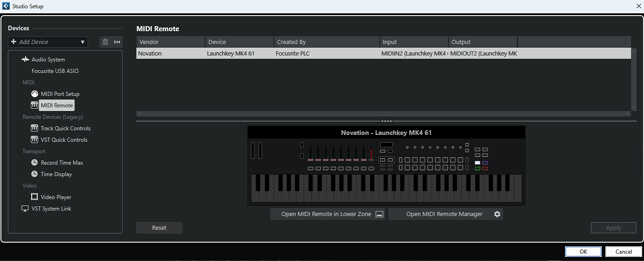Click the table's horizontal scrollbar left arrow
Image resolution: width=644 pixels, height=261 pixels.
[139, 114]
